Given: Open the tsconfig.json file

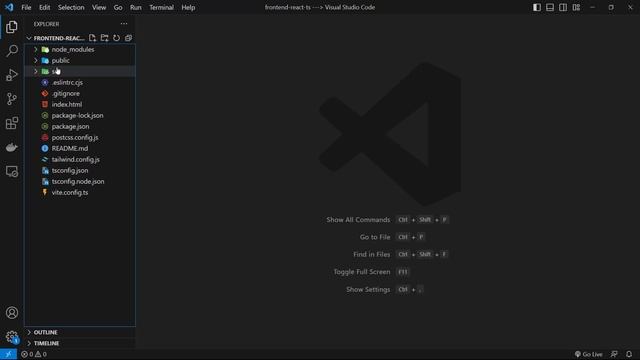Looking at the screenshot, I should [x=80, y=171].
